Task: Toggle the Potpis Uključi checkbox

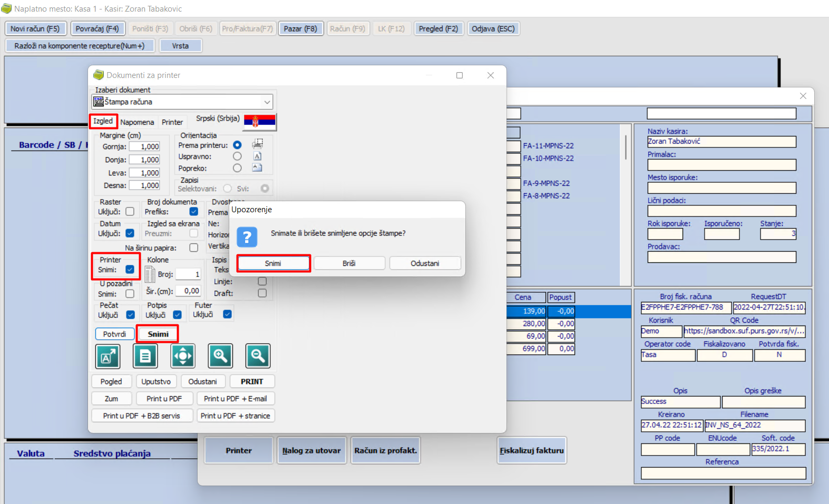Action: (x=178, y=315)
